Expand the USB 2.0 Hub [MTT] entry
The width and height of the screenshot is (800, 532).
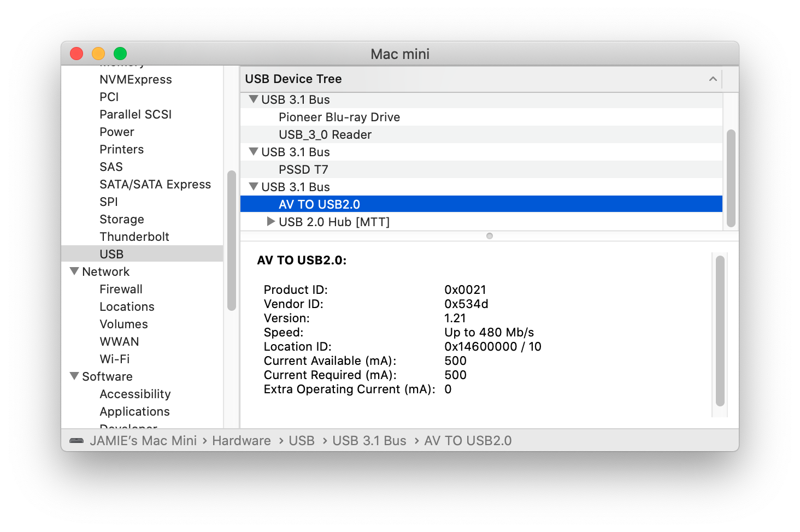(270, 221)
